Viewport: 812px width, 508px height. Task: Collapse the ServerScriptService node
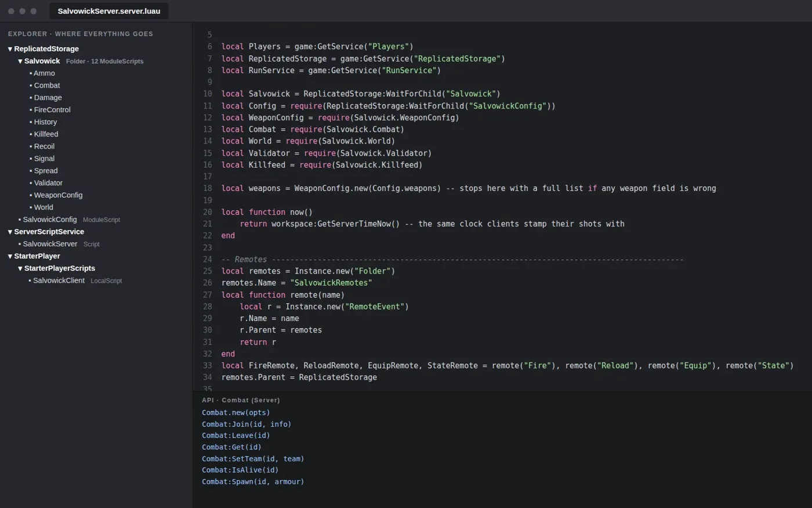[x=10, y=232]
